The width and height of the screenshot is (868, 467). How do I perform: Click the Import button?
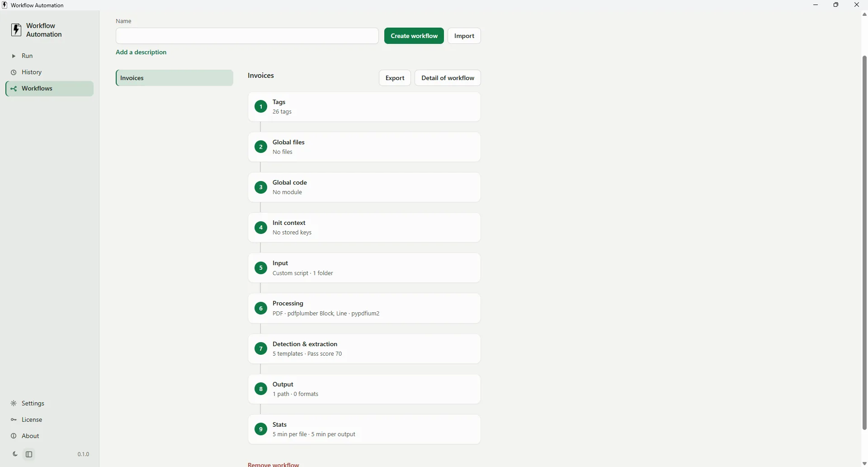coord(464,36)
